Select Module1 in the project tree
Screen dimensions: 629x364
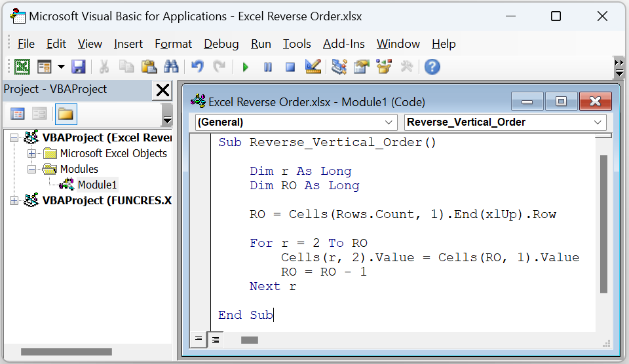click(97, 185)
